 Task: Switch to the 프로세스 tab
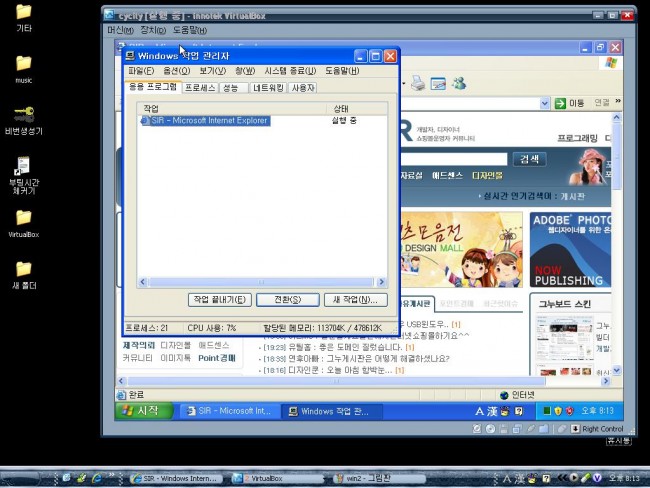[200, 88]
